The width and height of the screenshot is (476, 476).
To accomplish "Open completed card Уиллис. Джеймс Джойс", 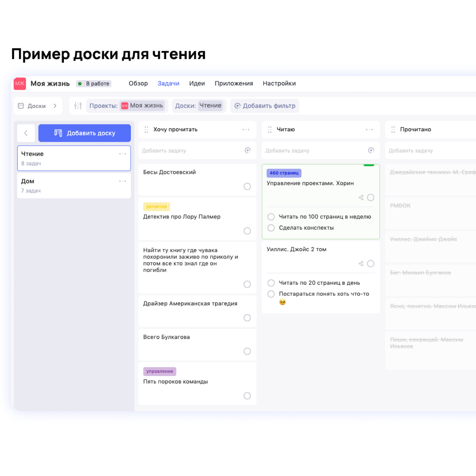I will [x=431, y=247].
